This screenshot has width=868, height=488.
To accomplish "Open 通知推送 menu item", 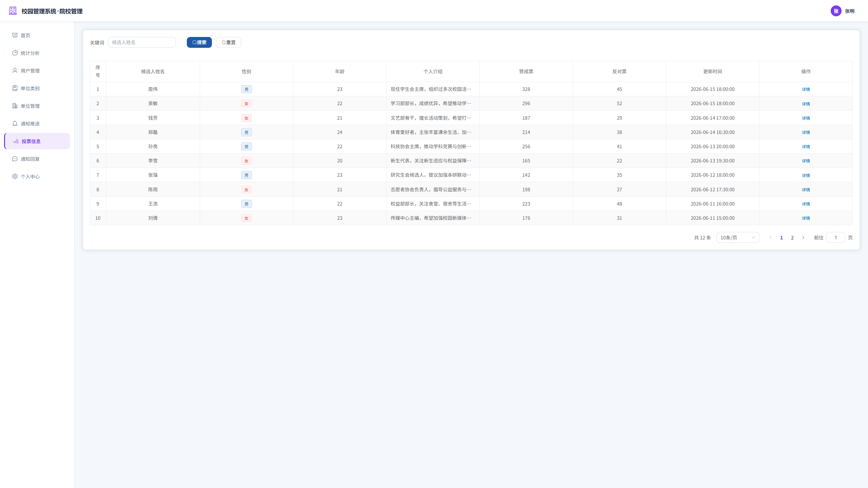I will 37,123.
